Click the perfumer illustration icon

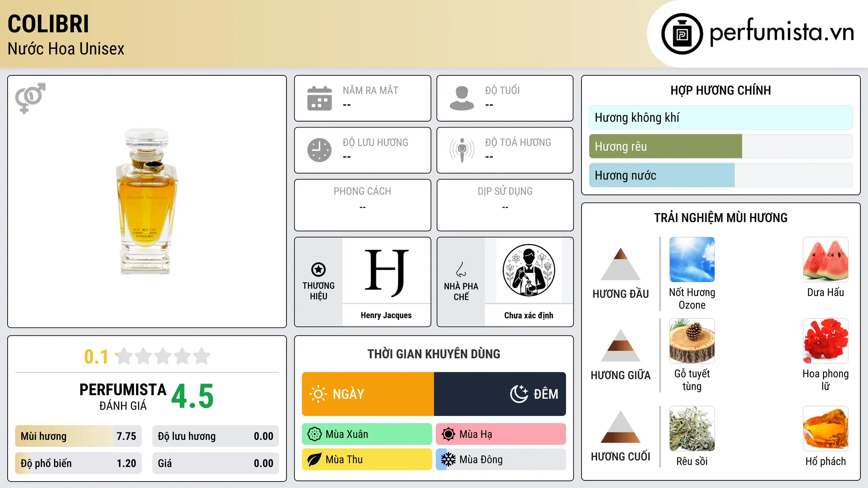click(x=529, y=270)
